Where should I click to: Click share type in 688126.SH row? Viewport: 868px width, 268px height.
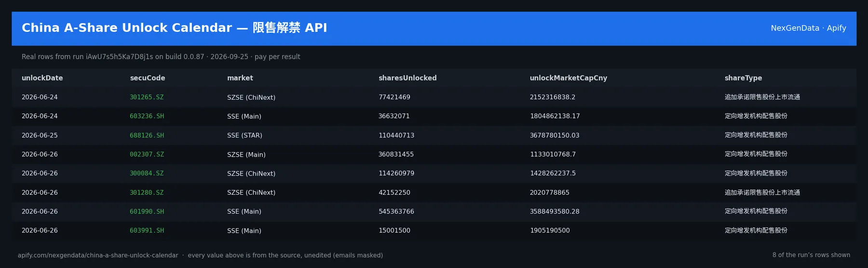pos(756,135)
